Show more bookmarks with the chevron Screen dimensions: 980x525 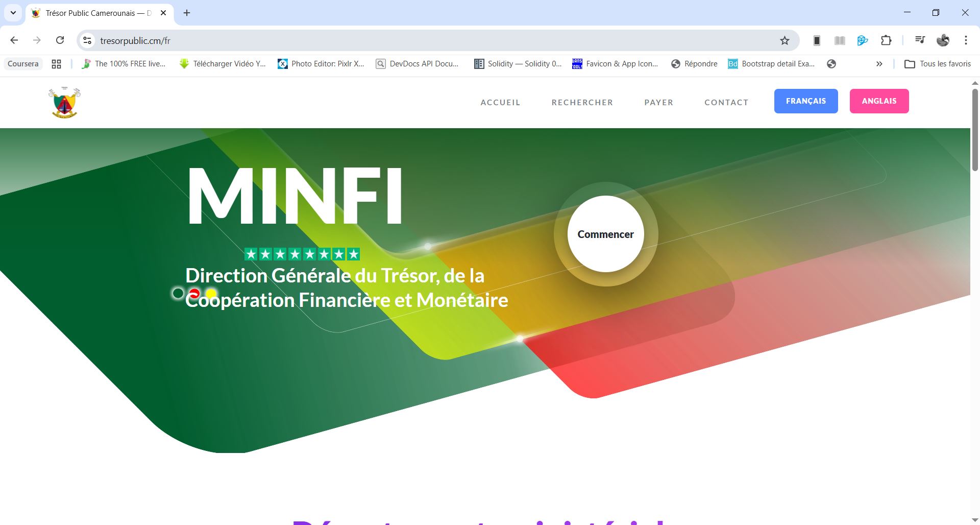[x=879, y=64]
